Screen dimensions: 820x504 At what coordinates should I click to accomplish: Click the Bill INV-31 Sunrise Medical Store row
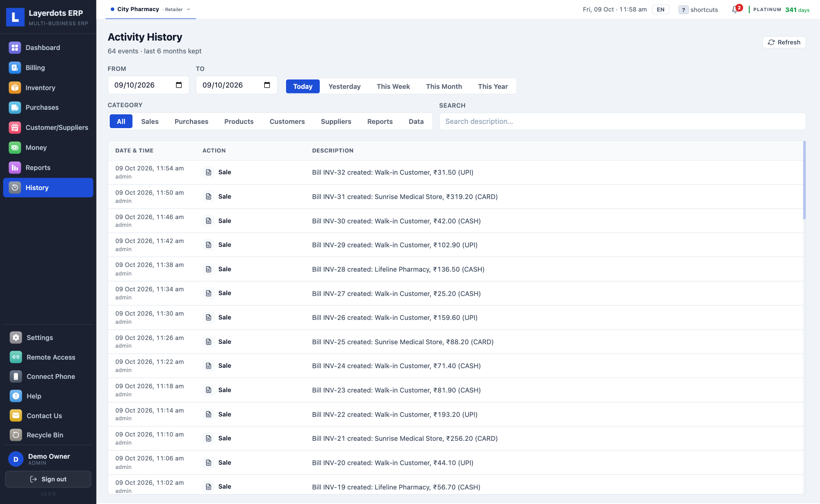[455, 196]
